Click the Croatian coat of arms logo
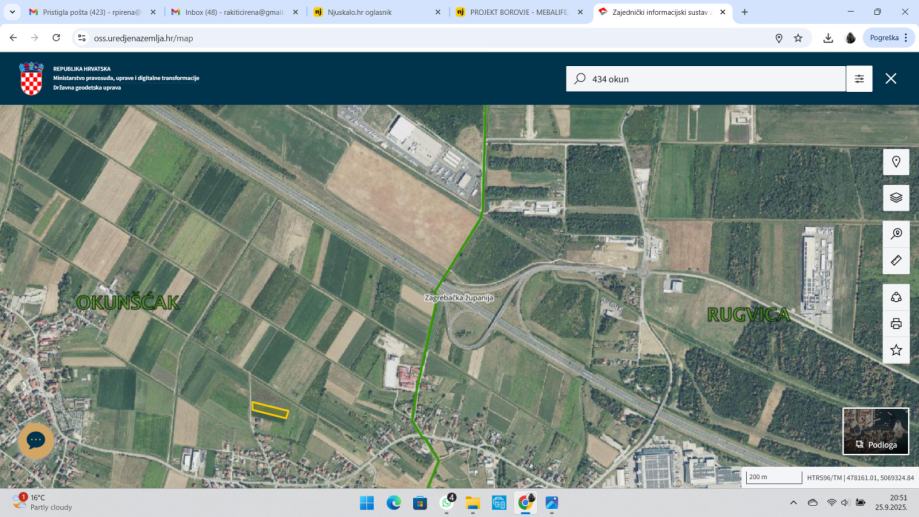Viewport: 919px width, 517px height. point(31,79)
